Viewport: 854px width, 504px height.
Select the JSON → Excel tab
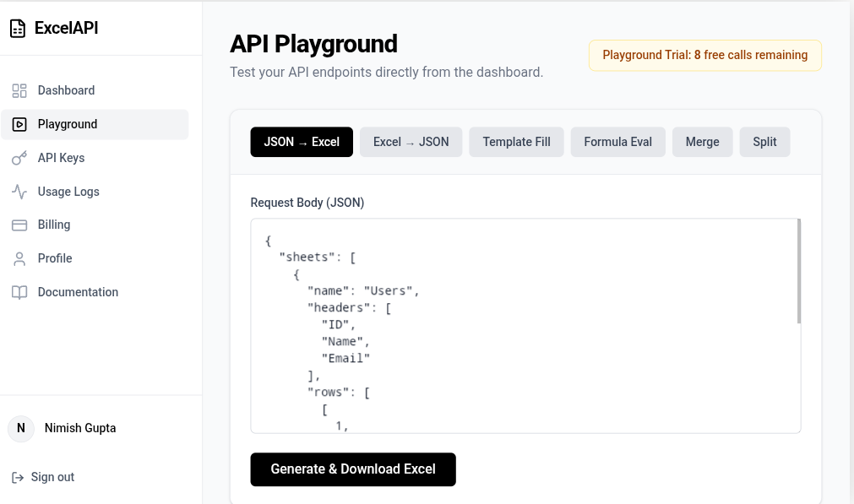302,142
